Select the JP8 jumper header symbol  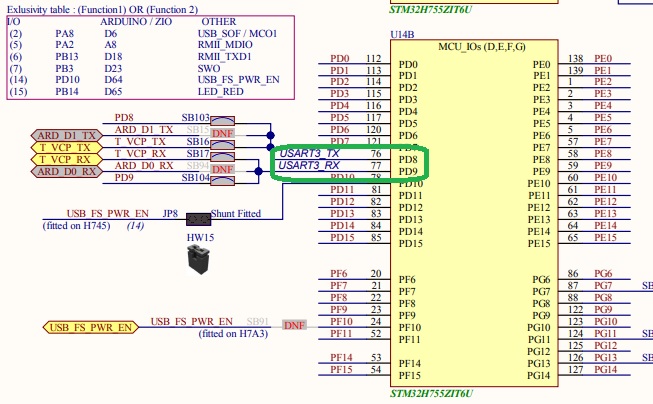coord(198,219)
